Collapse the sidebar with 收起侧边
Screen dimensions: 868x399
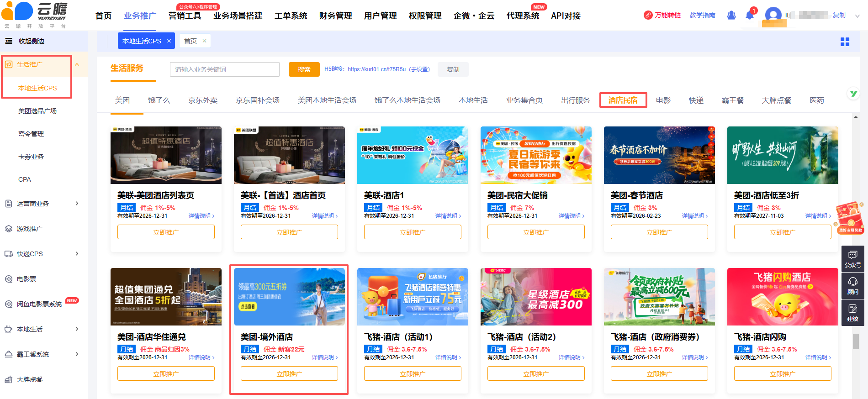(25, 41)
